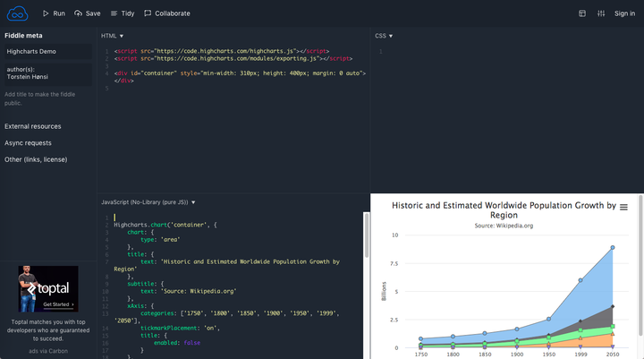This screenshot has height=359, width=644.
Task: Click the blue data point at 1900
Action: 517,329
